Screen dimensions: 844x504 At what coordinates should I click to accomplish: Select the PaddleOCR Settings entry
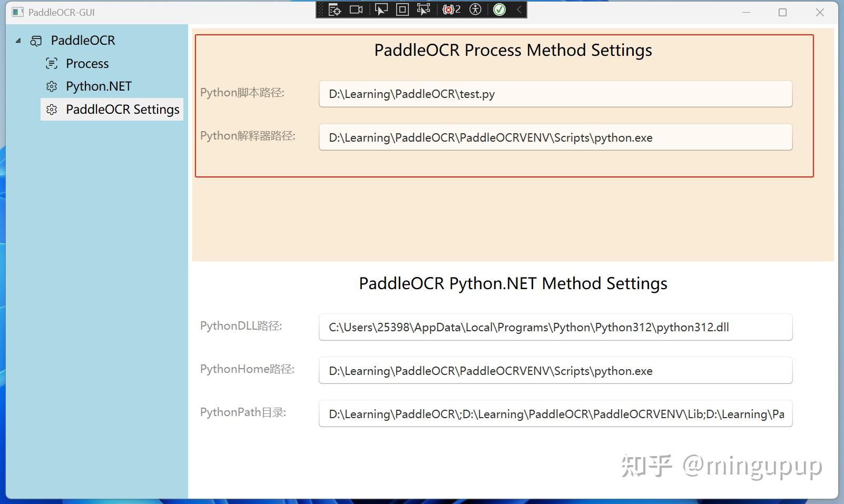point(122,109)
